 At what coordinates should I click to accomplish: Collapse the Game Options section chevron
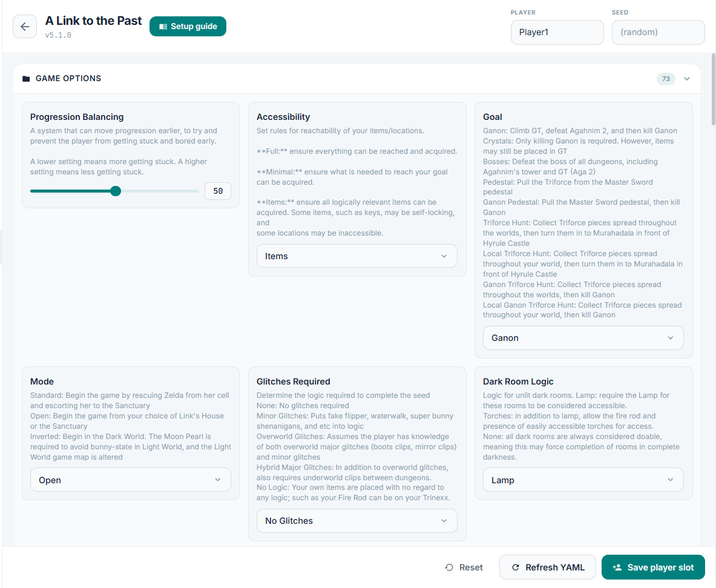click(x=686, y=79)
